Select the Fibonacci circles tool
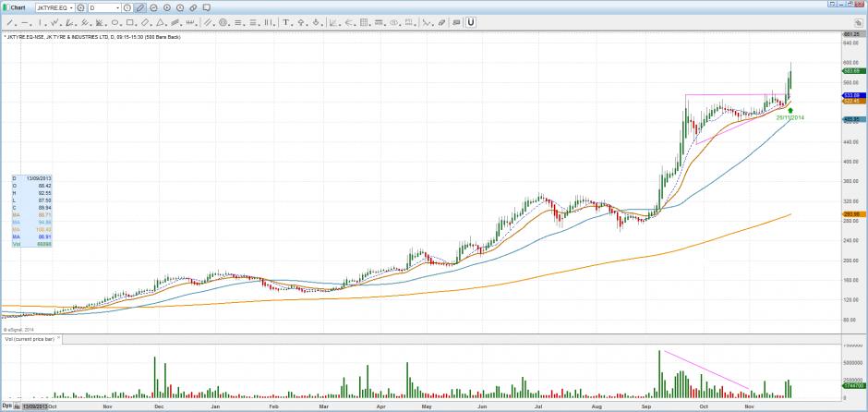This screenshot has width=868, height=412. [223, 22]
